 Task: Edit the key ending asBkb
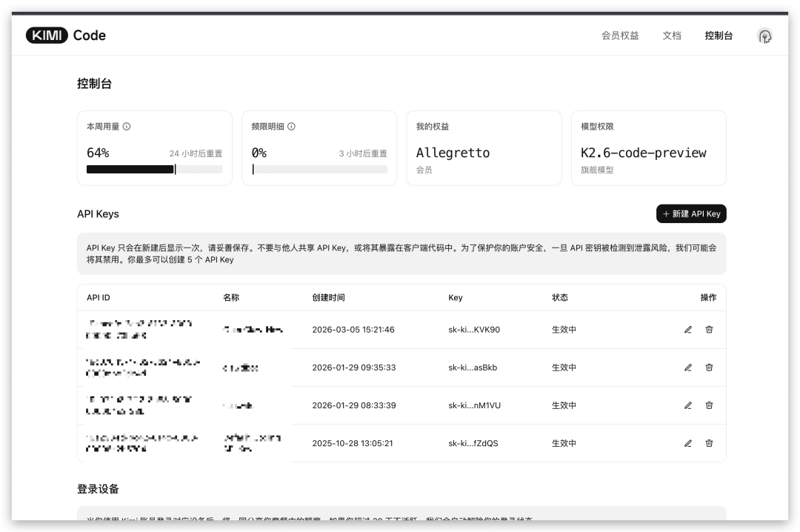click(x=687, y=368)
